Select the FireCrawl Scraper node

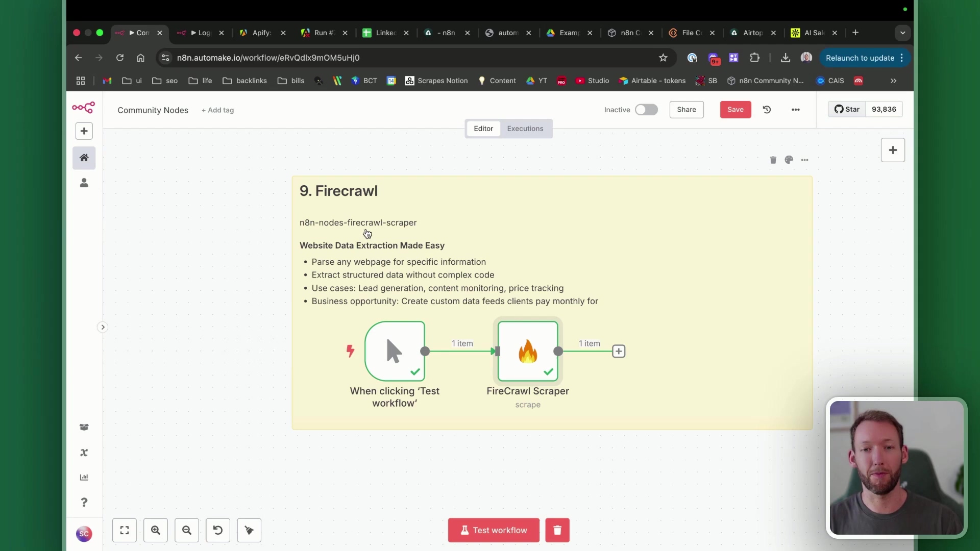(x=528, y=351)
